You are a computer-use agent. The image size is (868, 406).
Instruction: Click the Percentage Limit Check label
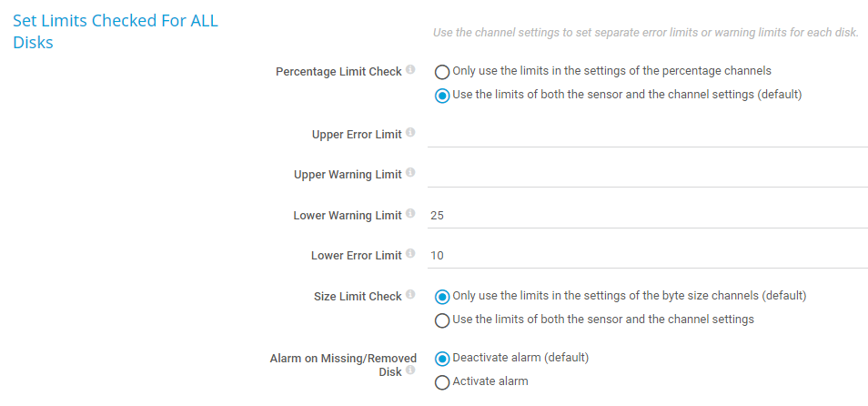click(x=338, y=72)
